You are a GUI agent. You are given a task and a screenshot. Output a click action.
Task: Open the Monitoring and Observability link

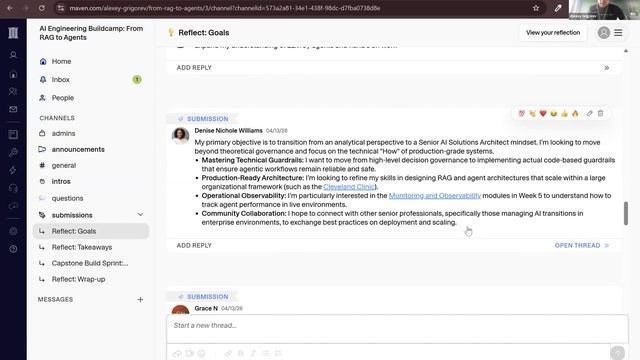(435, 196)
